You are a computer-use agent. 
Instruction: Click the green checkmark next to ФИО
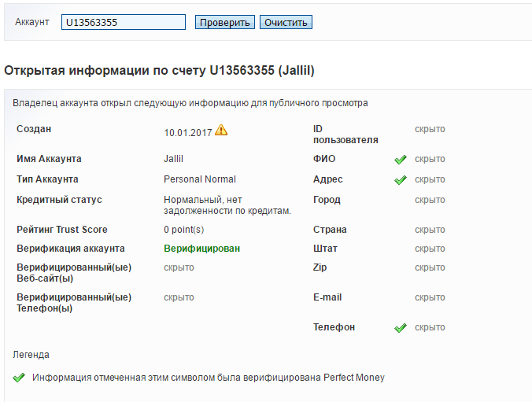[401, 160]
